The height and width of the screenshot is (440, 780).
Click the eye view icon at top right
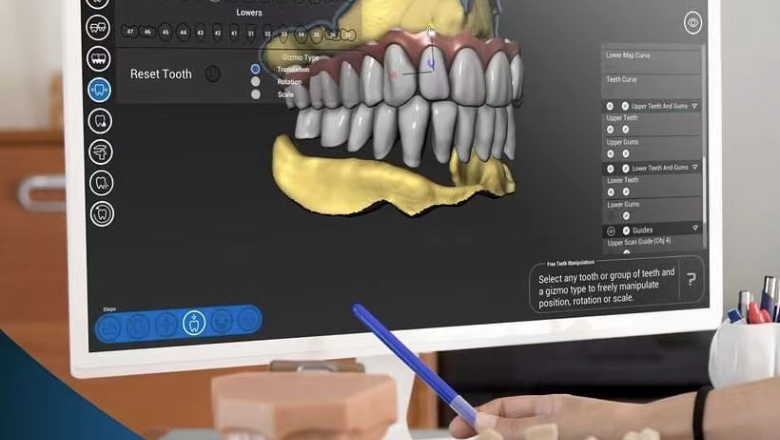tap(692, 22)
